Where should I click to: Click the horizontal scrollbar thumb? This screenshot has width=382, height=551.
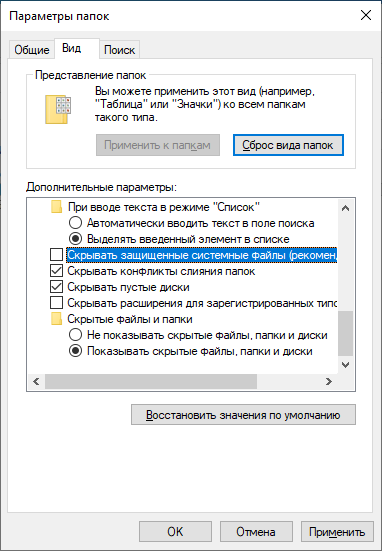(151, 381)
